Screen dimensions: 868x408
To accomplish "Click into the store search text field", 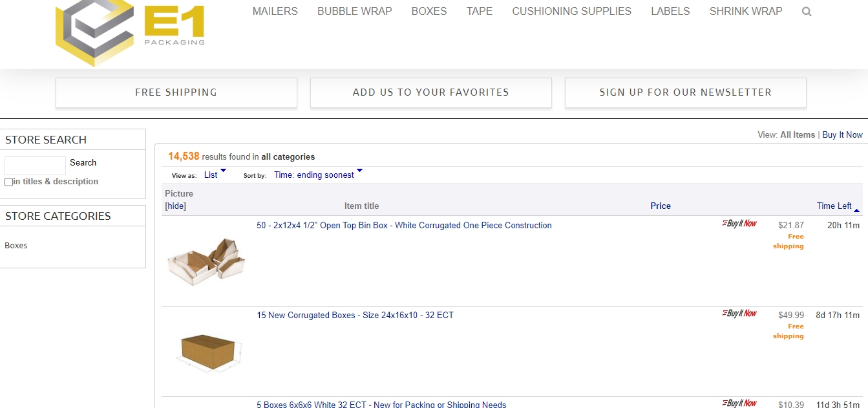I will tap(35, 165).
